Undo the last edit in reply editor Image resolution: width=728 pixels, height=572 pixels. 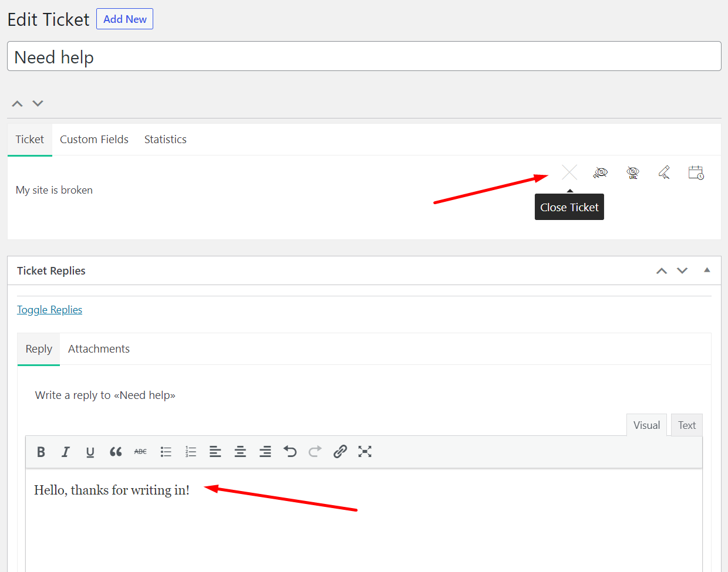tap(290, 451)
